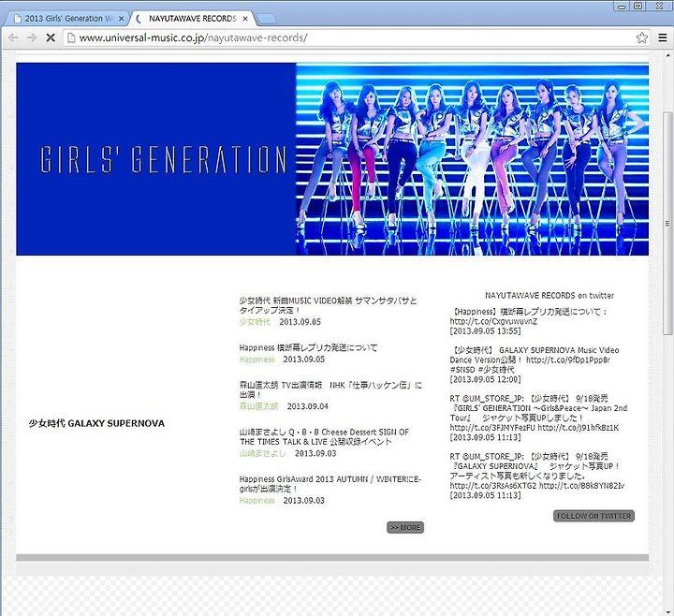Switch to the 2013 Girls' Generation tab
This screenshot has width=674, height=616.
pyautogui.click(x=66, y=19)
